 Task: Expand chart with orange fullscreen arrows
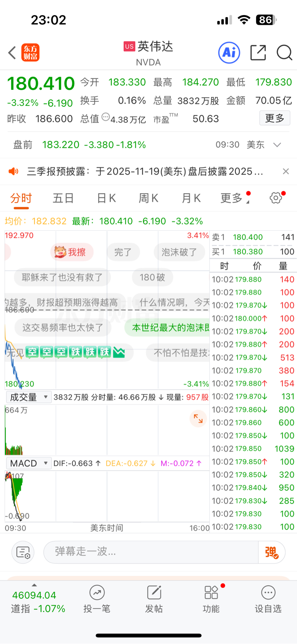[x=198, y=418]
